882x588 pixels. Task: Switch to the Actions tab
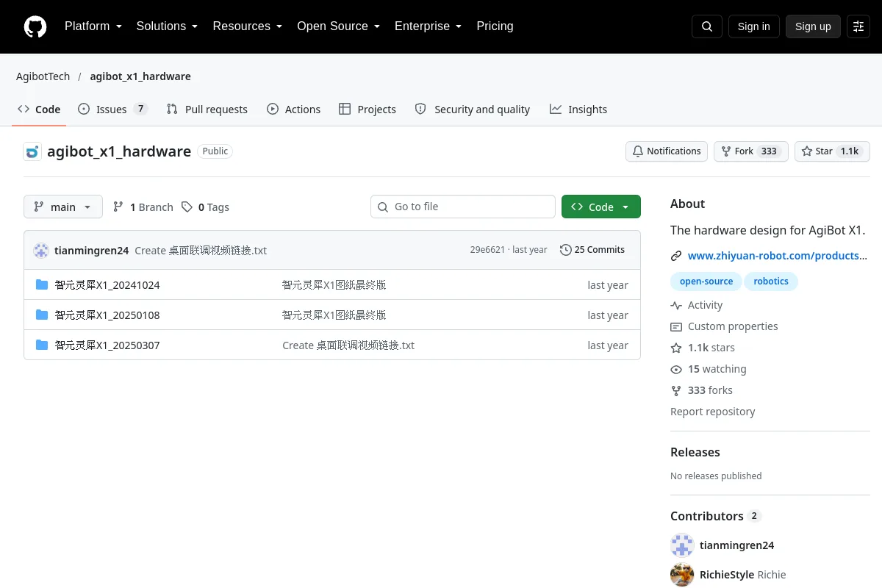[x=294, y=109]
